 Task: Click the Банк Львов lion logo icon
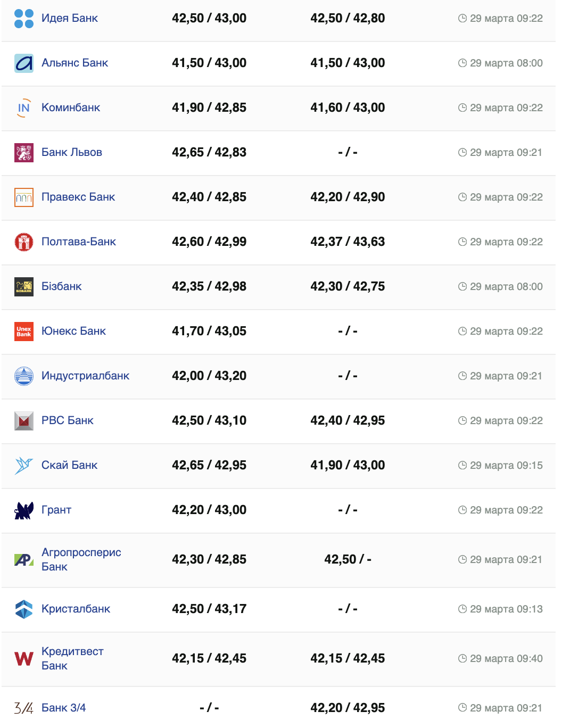click(x=24, y=153)
